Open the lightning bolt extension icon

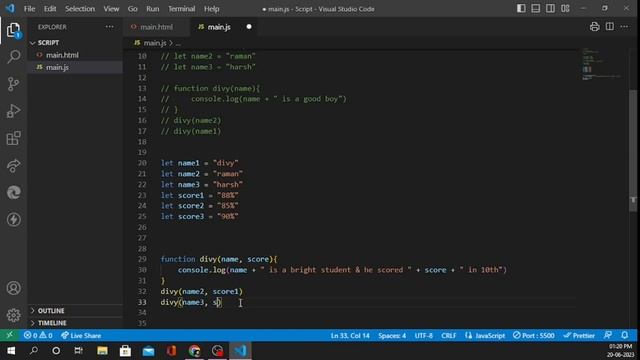[13, 220]
